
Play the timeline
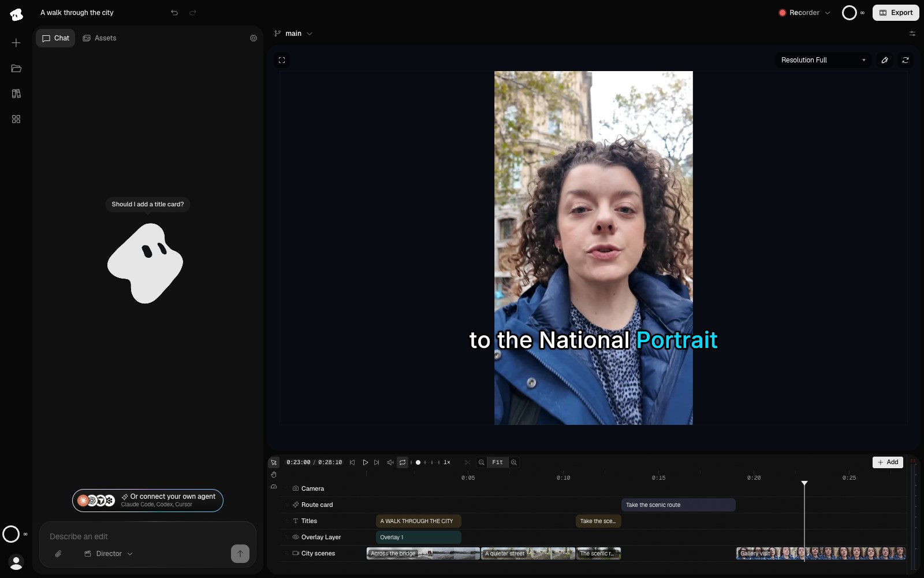pyautogui.click(x=365, y=462)
